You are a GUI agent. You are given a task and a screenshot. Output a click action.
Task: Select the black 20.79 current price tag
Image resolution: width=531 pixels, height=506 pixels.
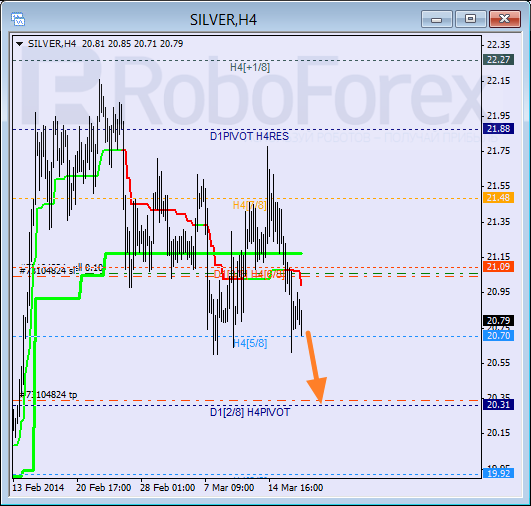[498, 320]
